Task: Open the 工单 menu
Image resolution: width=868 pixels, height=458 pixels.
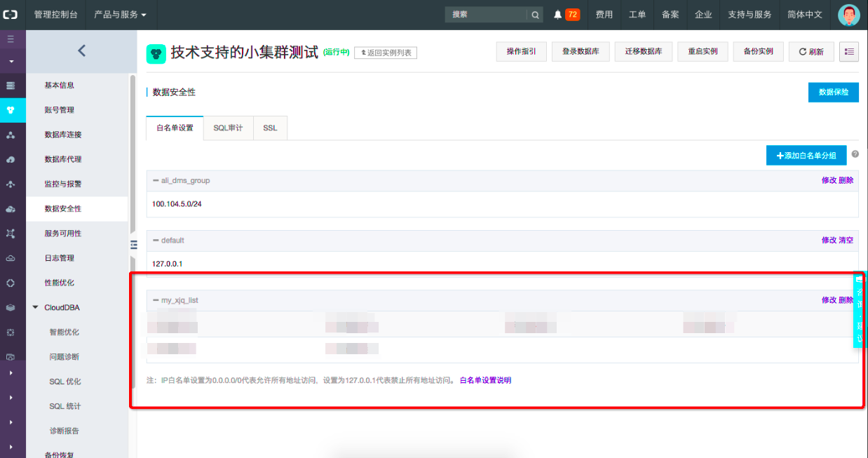Action: [x=637, y=15]
